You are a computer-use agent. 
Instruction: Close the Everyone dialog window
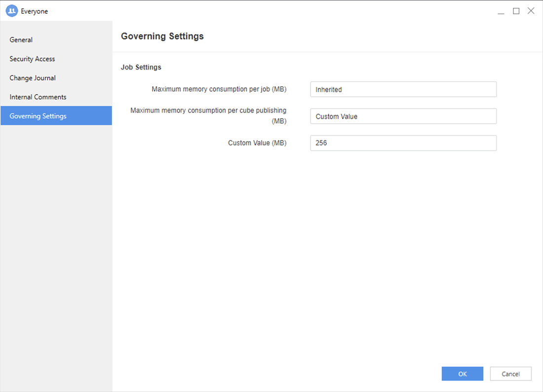coord(531,11)
